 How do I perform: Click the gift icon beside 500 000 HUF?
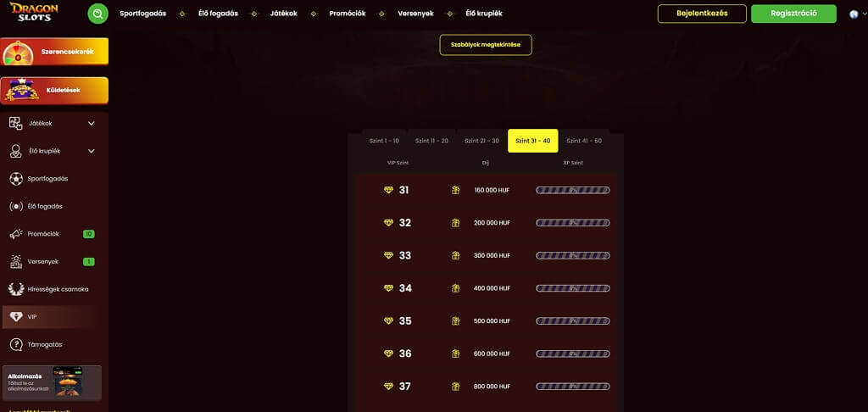455,320
